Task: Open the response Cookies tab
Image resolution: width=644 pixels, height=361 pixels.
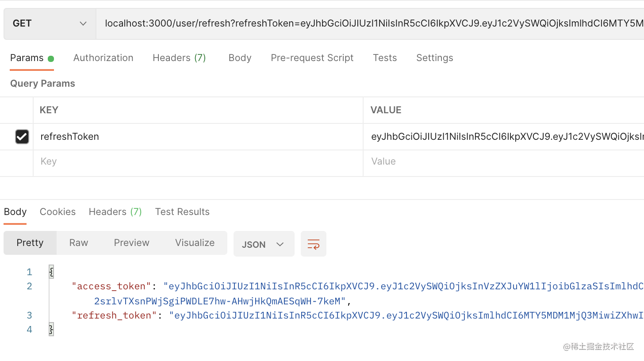Action: [x=57, y=212]
